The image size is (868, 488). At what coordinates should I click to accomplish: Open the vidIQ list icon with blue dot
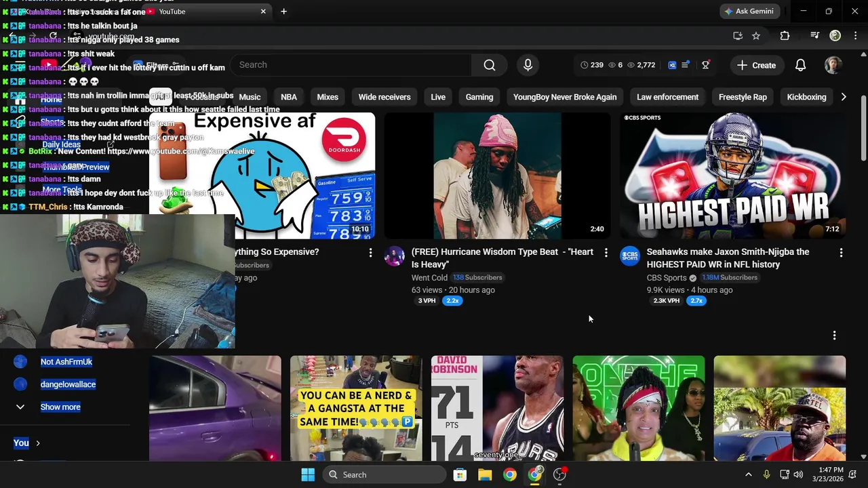686,65
